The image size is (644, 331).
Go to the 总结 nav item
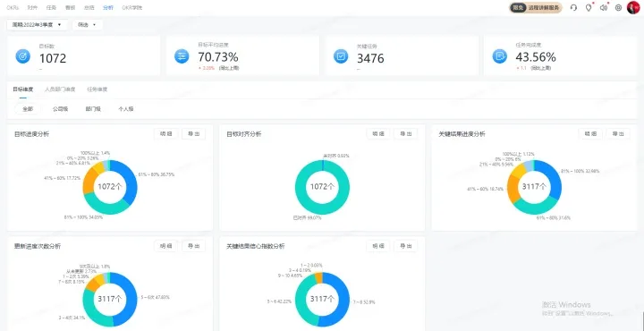click(89, 7)
